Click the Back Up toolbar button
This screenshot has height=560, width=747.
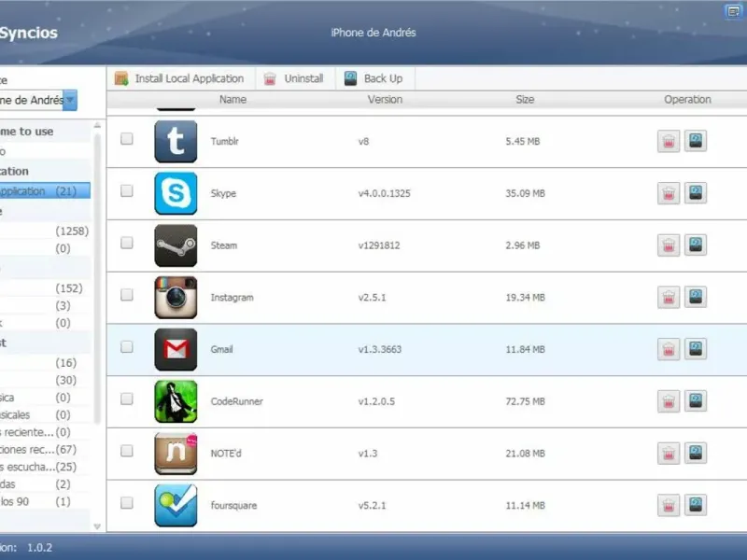tap(373, 78)
